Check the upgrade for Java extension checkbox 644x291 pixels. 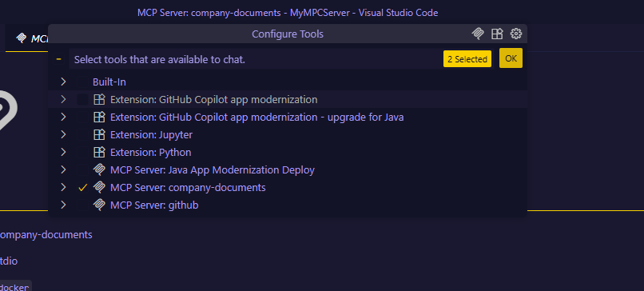click(x=82, y=118)
